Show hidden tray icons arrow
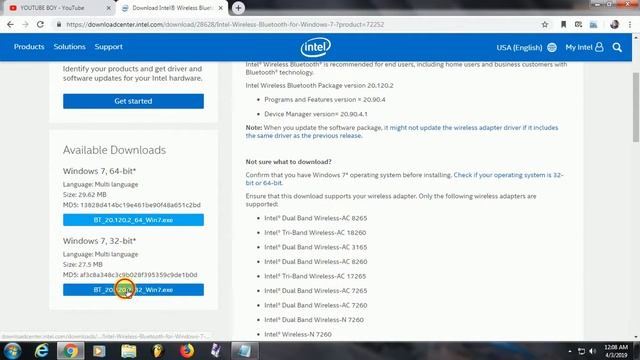 pyautogui.click(x=570, y=351)
